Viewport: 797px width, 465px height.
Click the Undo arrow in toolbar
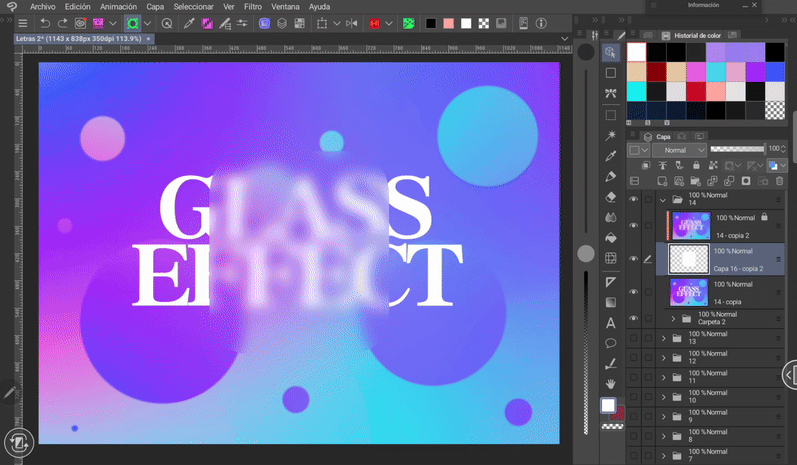(45, 23)
